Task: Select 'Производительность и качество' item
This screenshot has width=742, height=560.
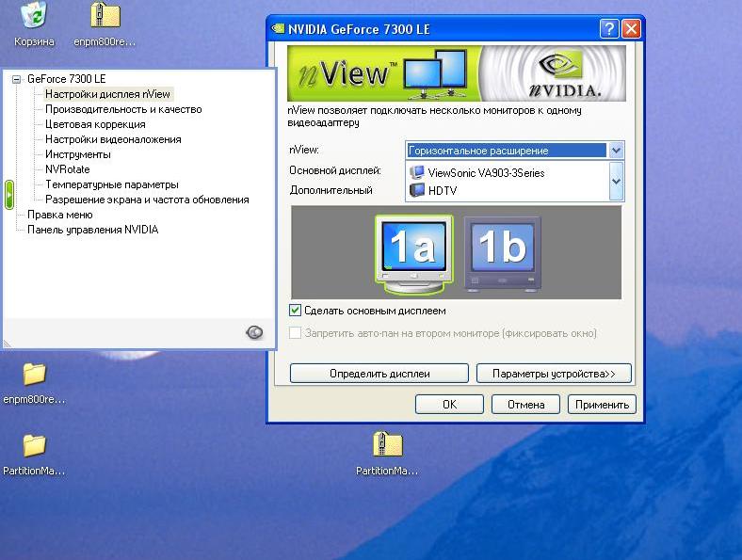Action: (x=123, y=109)
